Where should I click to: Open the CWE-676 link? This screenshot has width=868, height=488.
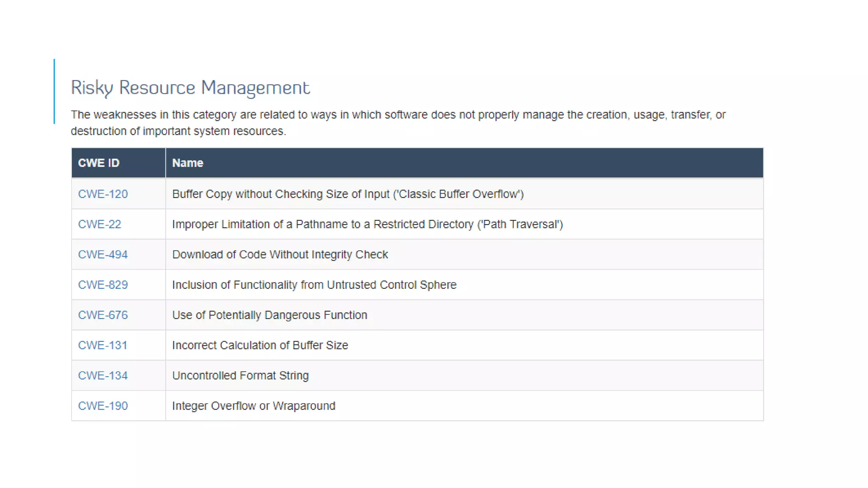click(x=103, y=315)
